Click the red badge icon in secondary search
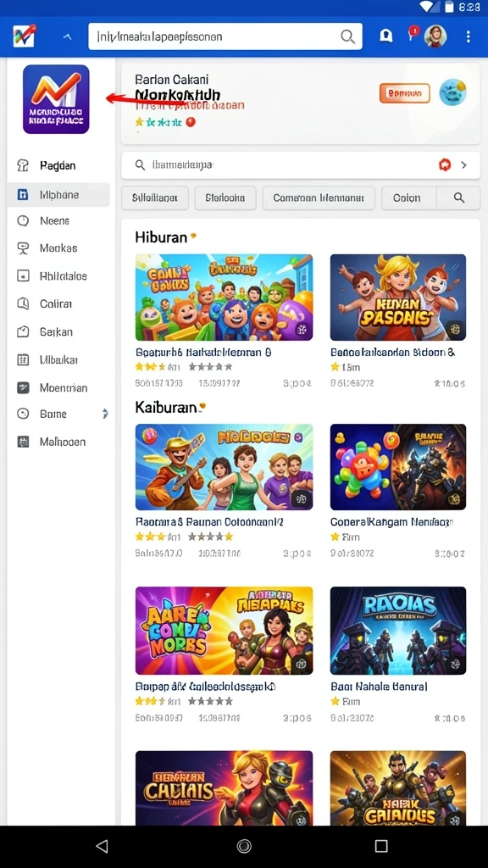488x868 pixels. pyautogui.click(x=445, y=165)
